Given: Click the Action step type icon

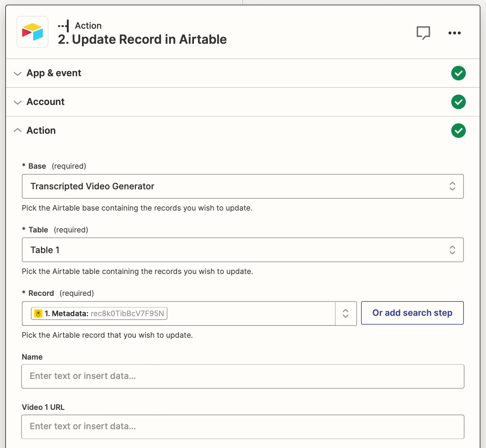Looking at the screenshot, I should pyautogui.click(x=63, y=25).
